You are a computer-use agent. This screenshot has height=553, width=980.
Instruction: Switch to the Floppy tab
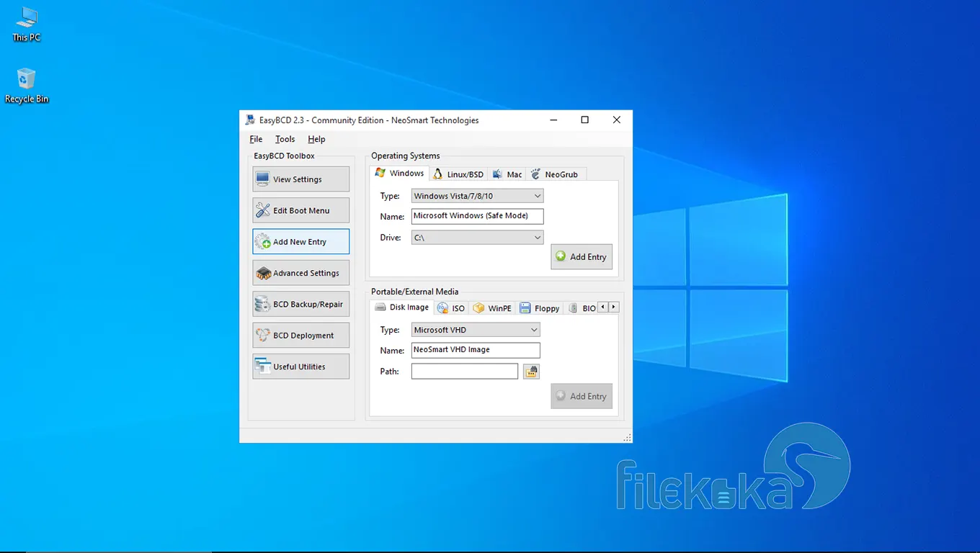[x=540, y=308]
